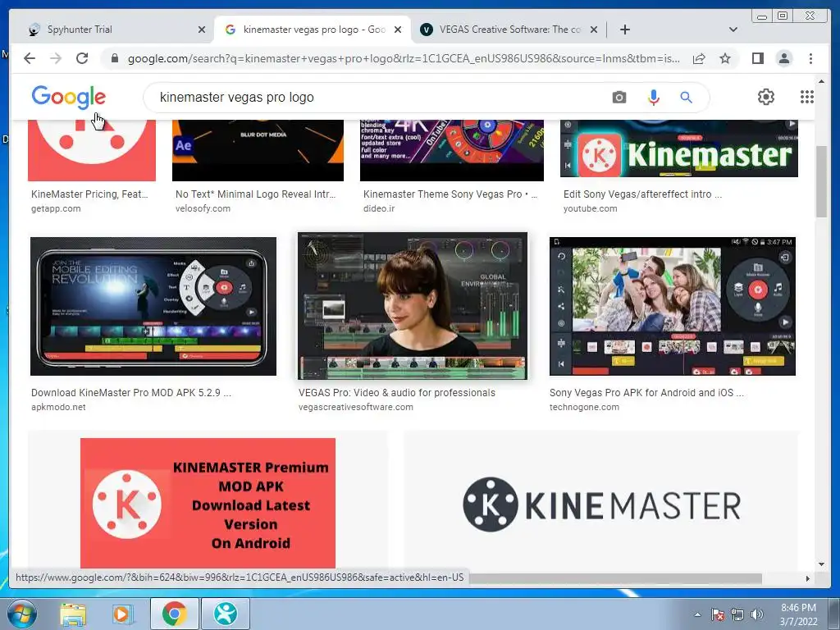The image size is (840, 630).
Task: Open Kinemaster Theme Sony Vegas Pro result
Action: coord(450,194)
